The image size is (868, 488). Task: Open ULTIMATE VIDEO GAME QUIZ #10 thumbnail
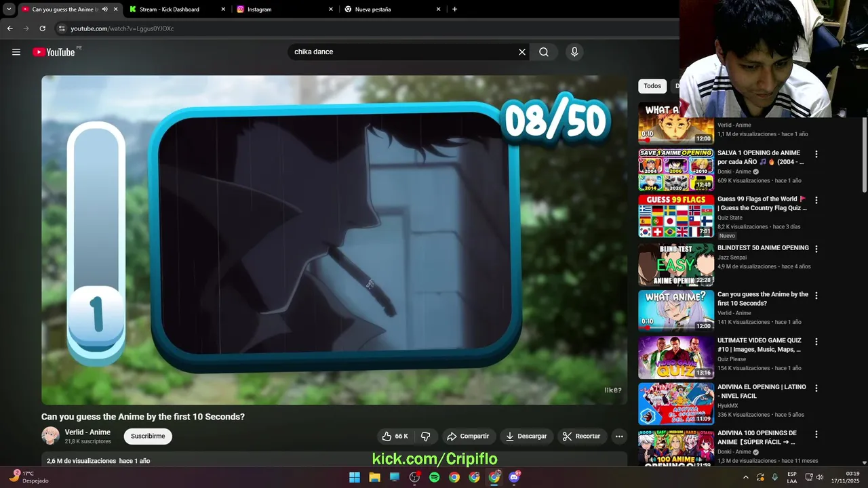pyautogui.click(x=676, y=358)
